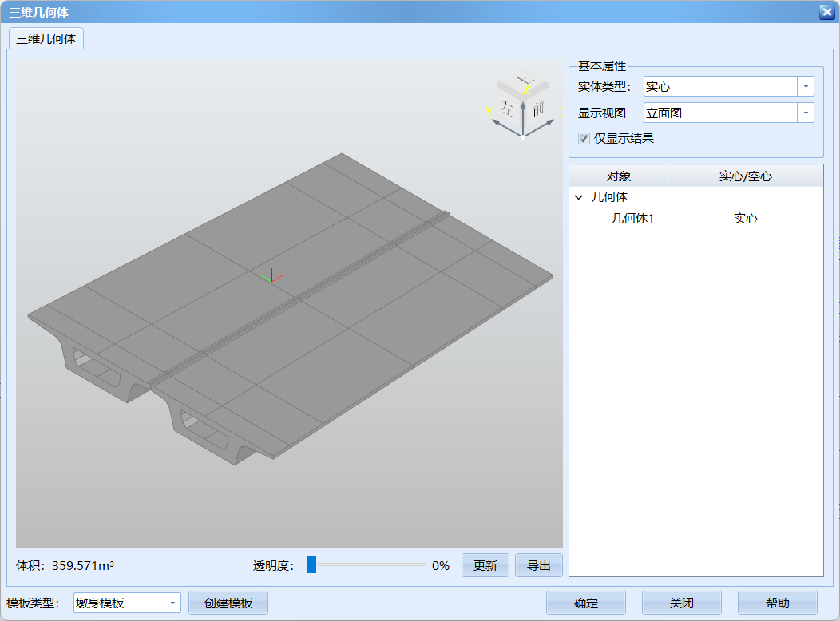Click the coordinate axes marker in the 3D model center
This screenshot has width=840, height=621.
pyautogui.click(x=271, y=277)
